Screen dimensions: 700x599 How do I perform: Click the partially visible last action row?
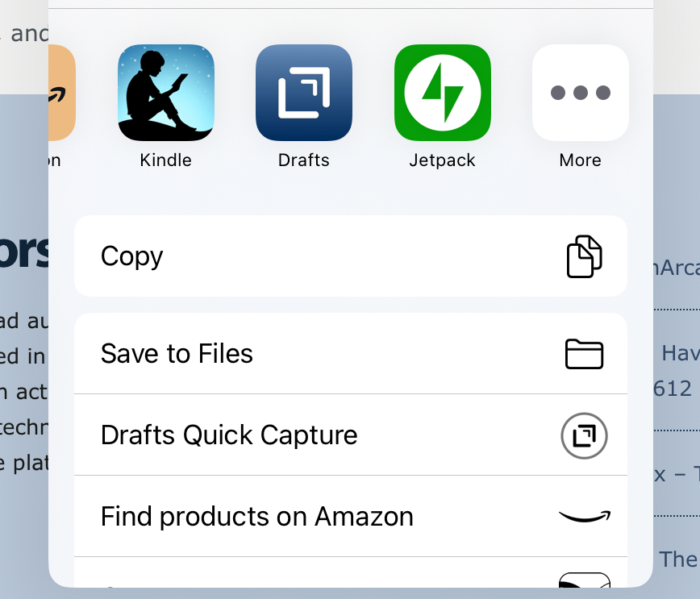(351, 572)
